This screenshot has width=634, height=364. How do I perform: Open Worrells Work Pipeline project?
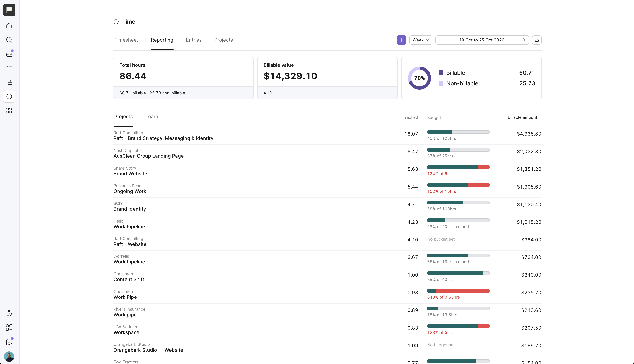129,262
